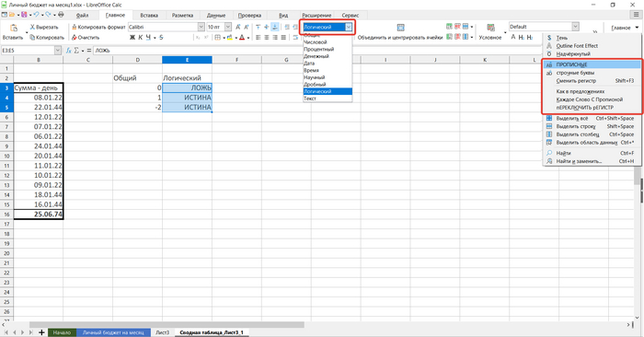This screenshot has height=337, width=644.
Task: Increase font size icon
Action: pos(237,27)
